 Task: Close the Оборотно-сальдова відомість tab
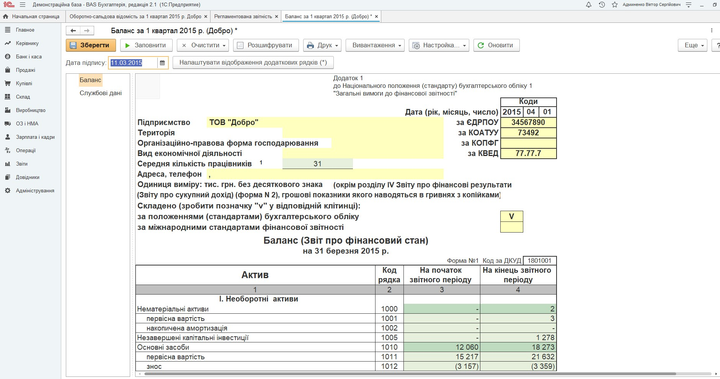206,17
